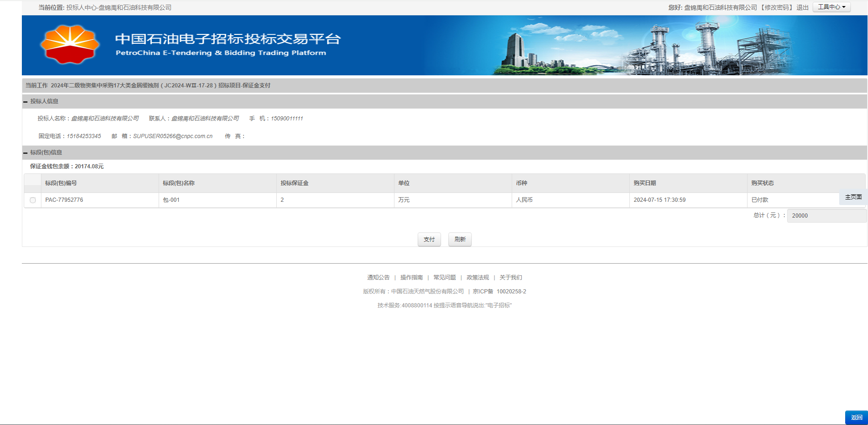The image size is (868, 425).
Task: Click the 包-001 cell
Action: [218, 200]
